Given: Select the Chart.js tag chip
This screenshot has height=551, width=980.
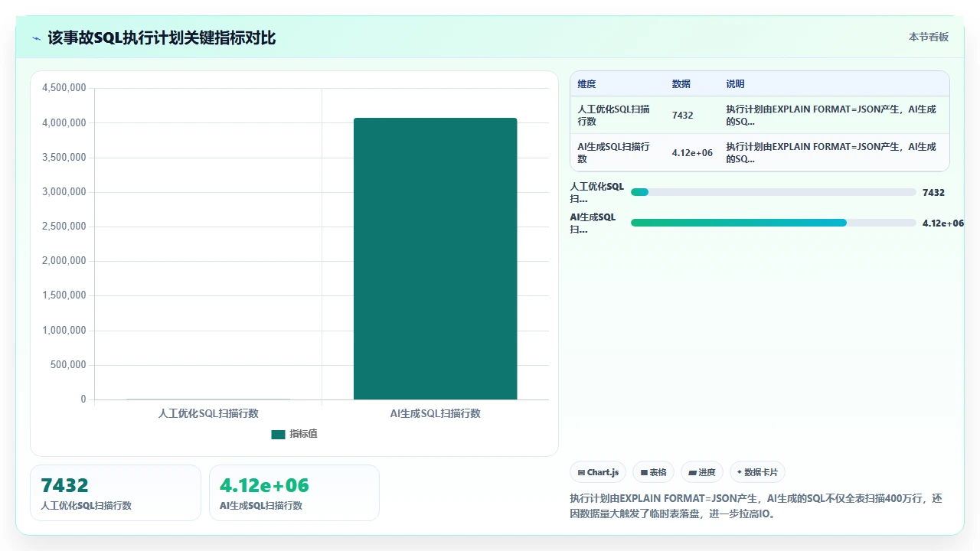Looking at the screenshot, I should click(598, 472).
